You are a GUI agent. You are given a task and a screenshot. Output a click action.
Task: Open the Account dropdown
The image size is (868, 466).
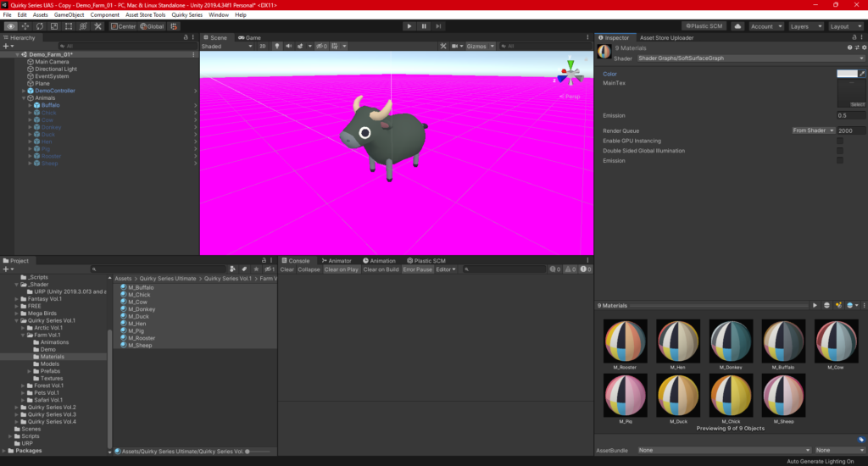[766, 26]
